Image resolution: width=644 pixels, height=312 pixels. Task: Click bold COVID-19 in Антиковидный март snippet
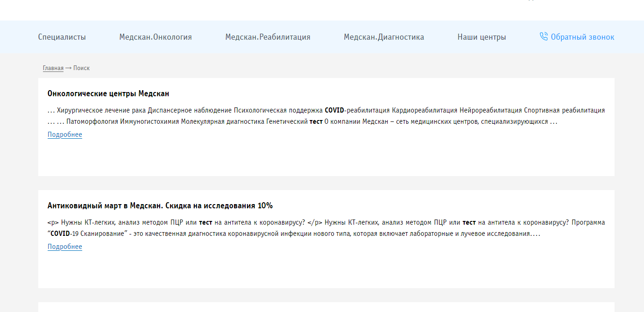coord(60,234)
